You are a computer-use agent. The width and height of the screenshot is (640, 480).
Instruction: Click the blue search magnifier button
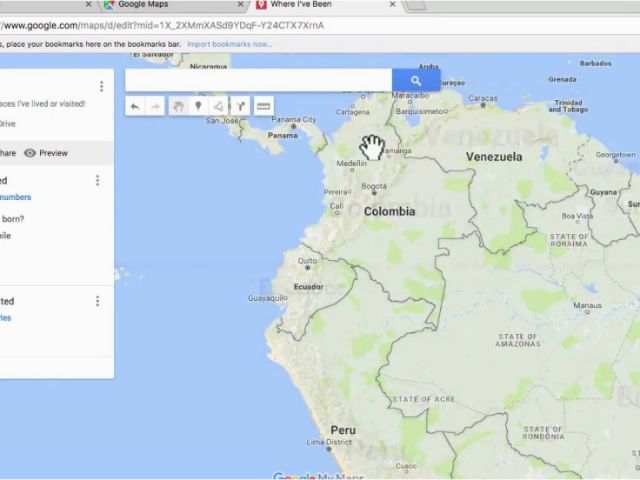click(416, 80)
